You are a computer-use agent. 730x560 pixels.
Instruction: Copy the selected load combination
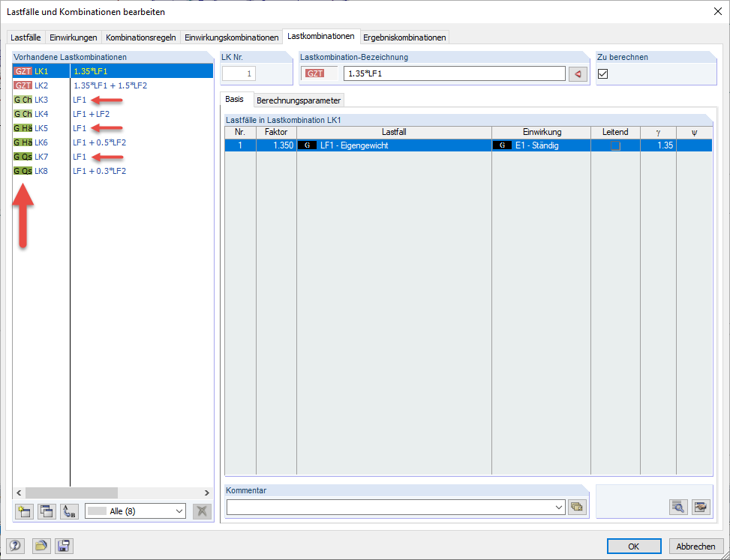coord(47,511)
